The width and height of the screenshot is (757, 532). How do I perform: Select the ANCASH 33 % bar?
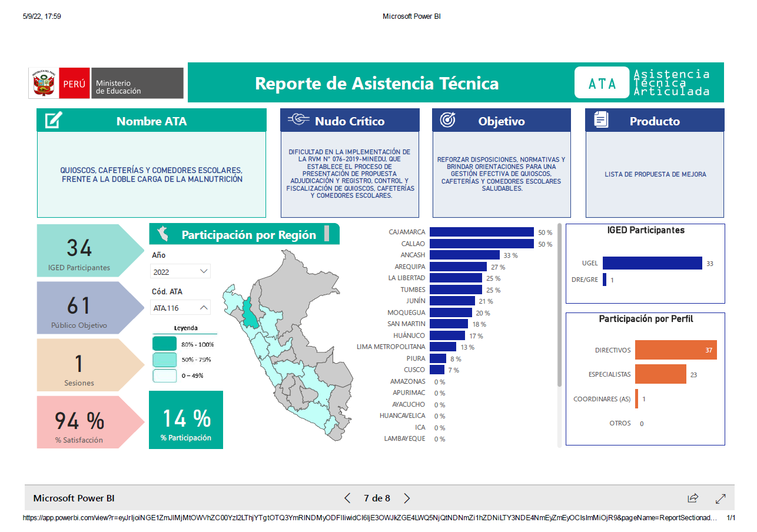point(464,255)
